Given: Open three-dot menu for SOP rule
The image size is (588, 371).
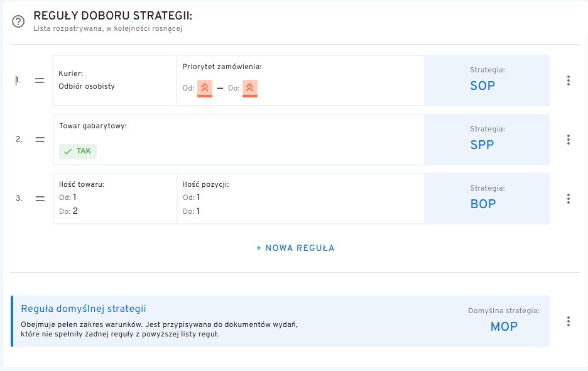Looking at the screenshot, I should pyautogui.click(x=568, y=80).
